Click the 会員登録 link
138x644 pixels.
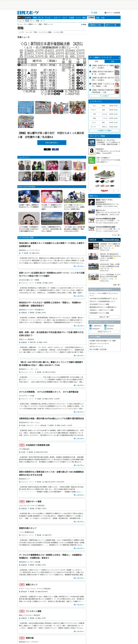tap(117, 12)
